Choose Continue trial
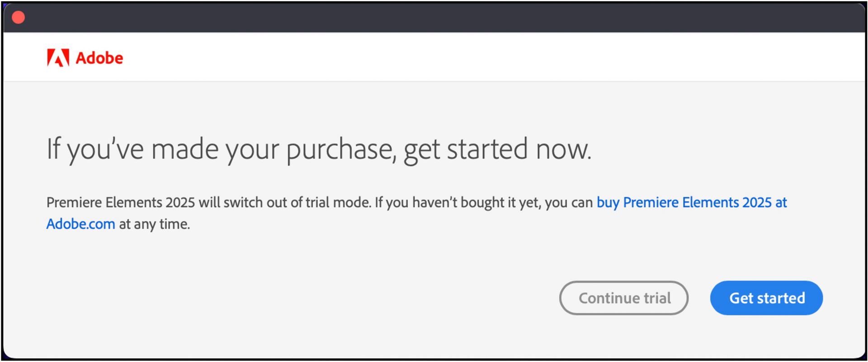Viewport: 868px width, 362px height. (624, 298)
